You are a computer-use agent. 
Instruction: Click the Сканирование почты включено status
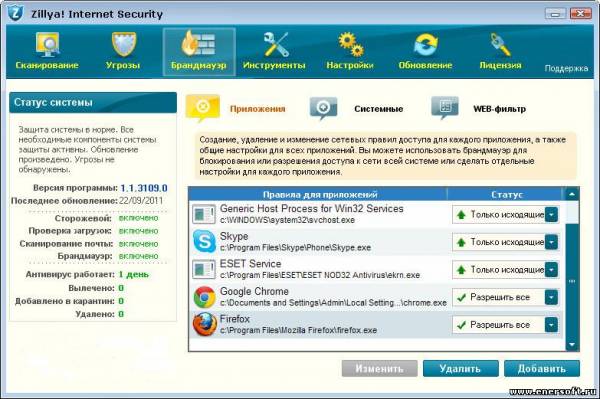(138, 244)
